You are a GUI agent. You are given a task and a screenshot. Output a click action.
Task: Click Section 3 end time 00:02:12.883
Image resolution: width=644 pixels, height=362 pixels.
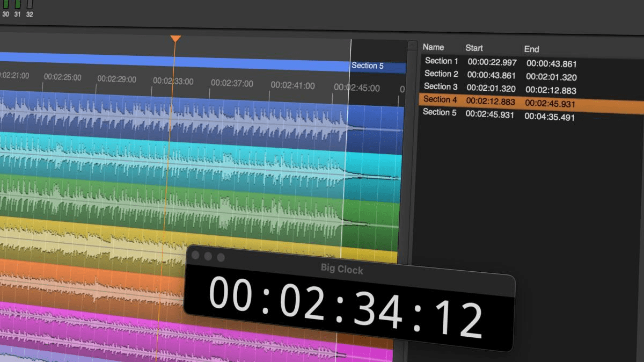(x=551, y=90)
